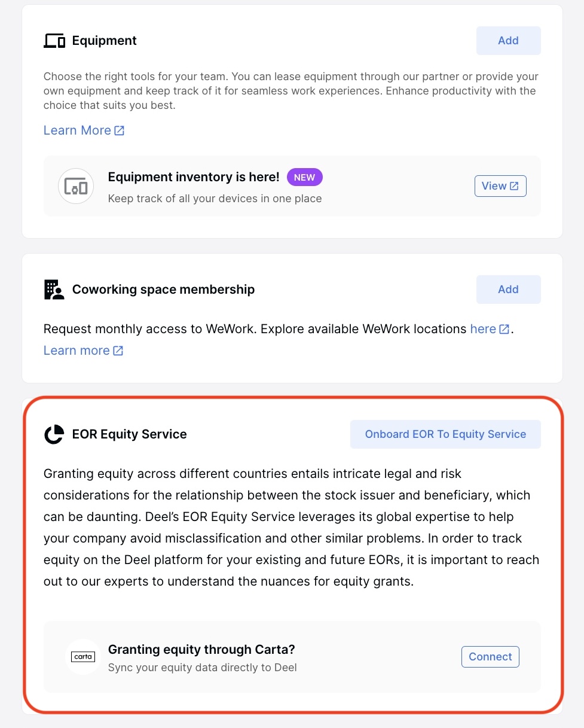Select the external link icon on the View button
The height and width of the screenshot is (728, 584).
514,185
